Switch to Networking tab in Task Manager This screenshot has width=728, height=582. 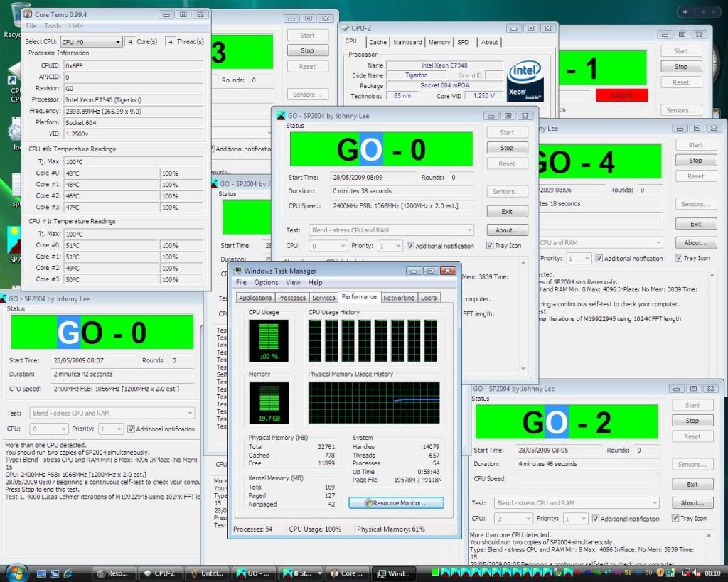[399, 298]
